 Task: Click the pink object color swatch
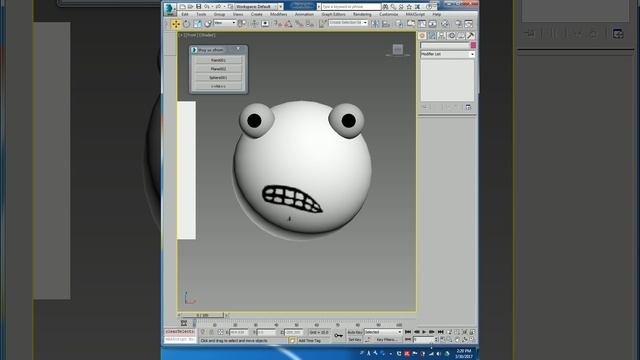click(473, 45)
